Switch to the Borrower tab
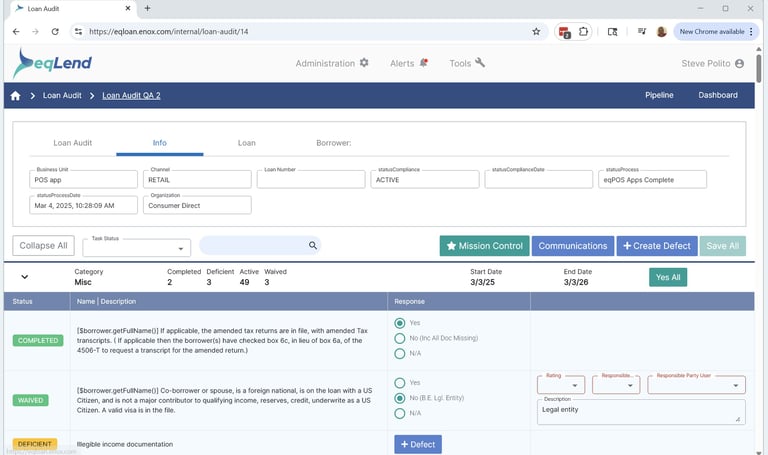Viewport: 768px width, 455px height. coord(334,143)
